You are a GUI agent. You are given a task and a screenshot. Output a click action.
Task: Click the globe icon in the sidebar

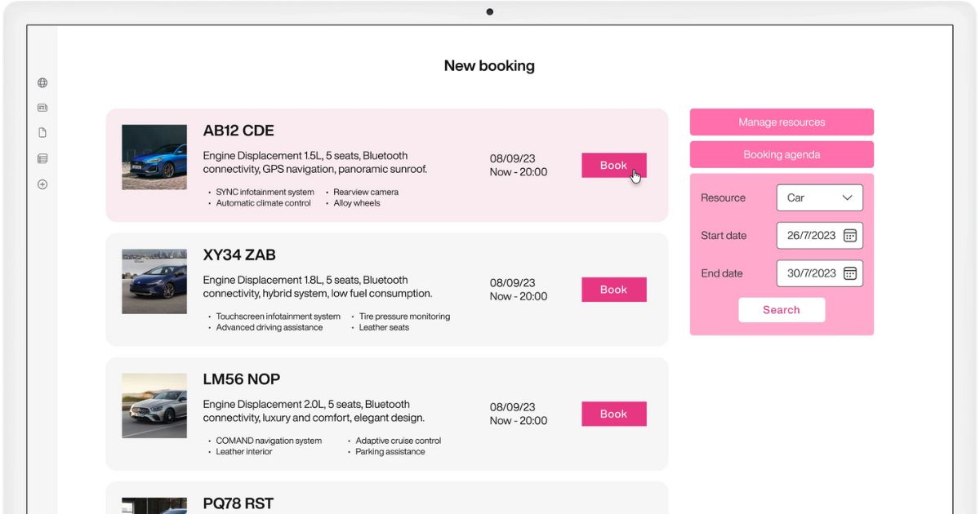click(42, 82)
